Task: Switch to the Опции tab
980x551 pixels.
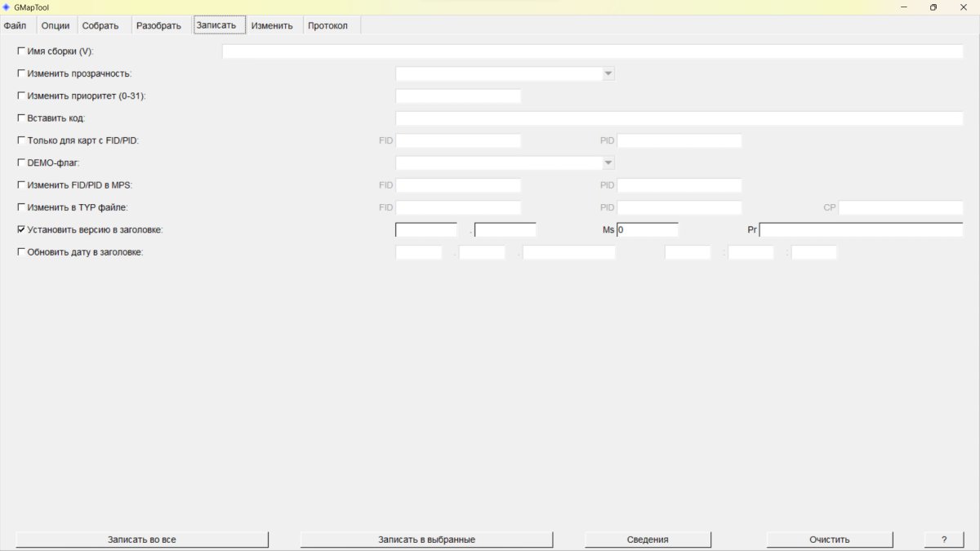Action: pos(56,25)
